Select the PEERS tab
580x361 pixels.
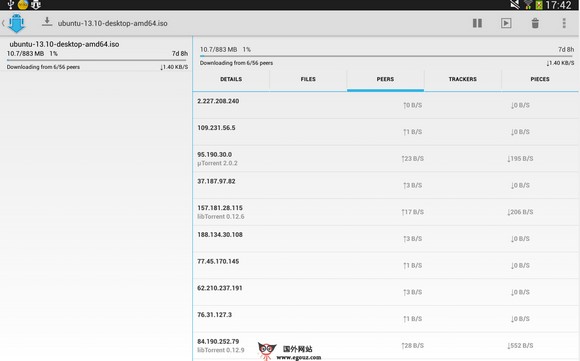(x=385, y=79)
